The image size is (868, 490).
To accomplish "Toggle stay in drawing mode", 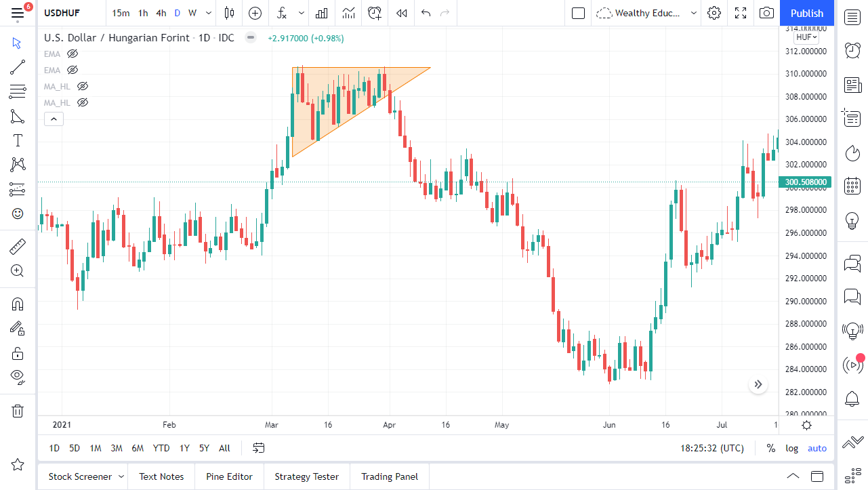I will (18, 329).
